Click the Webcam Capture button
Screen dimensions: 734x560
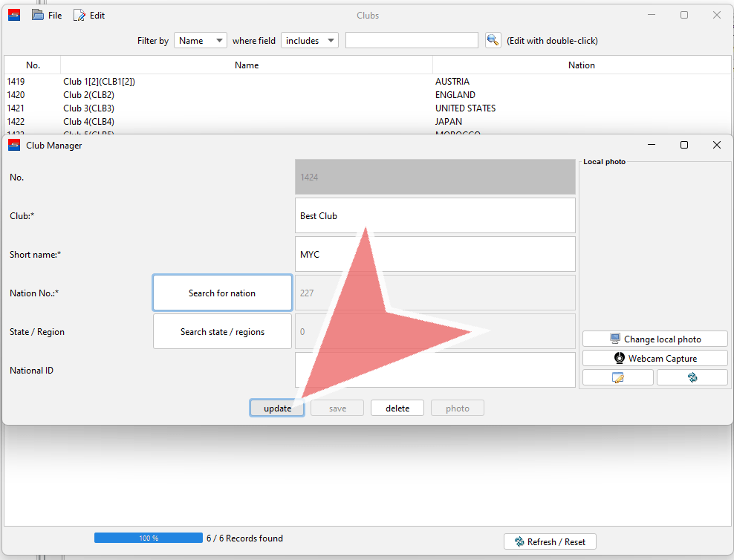pos(655,358)
